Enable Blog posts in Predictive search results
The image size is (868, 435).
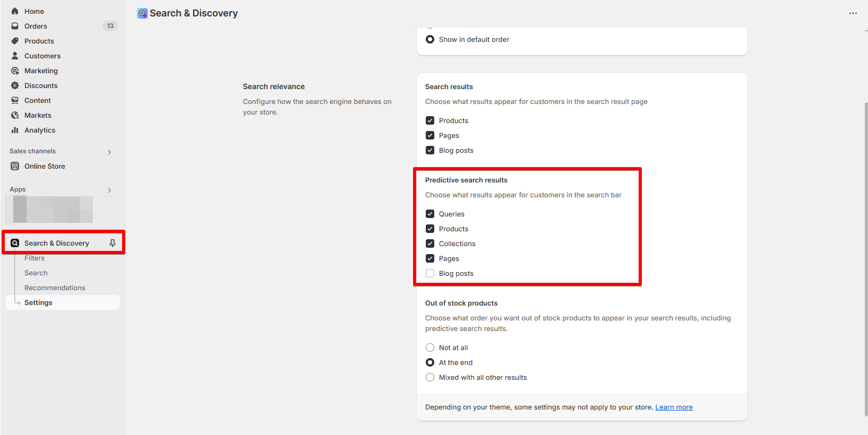[x=430, y=273]
